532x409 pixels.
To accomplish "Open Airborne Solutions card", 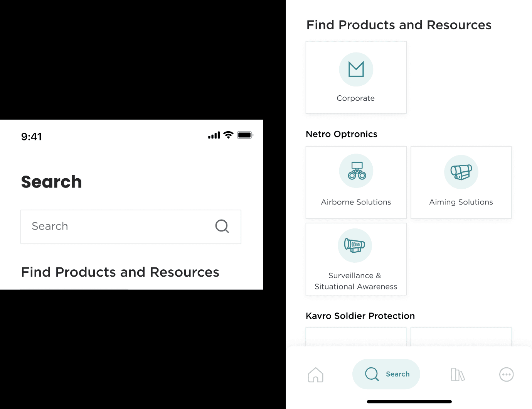I will click(356, 182).
